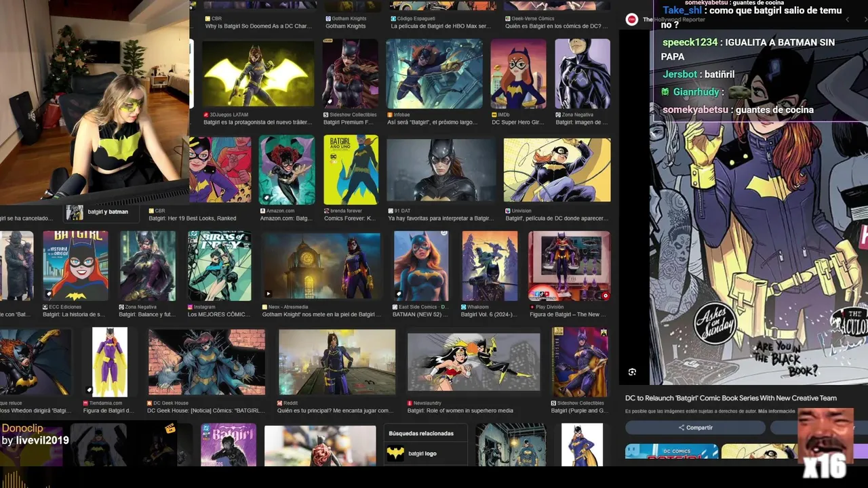Open the East Side Comics Batman New 52 thumbnail
This screenshot has width=868, height=488.
coord(420,266)
